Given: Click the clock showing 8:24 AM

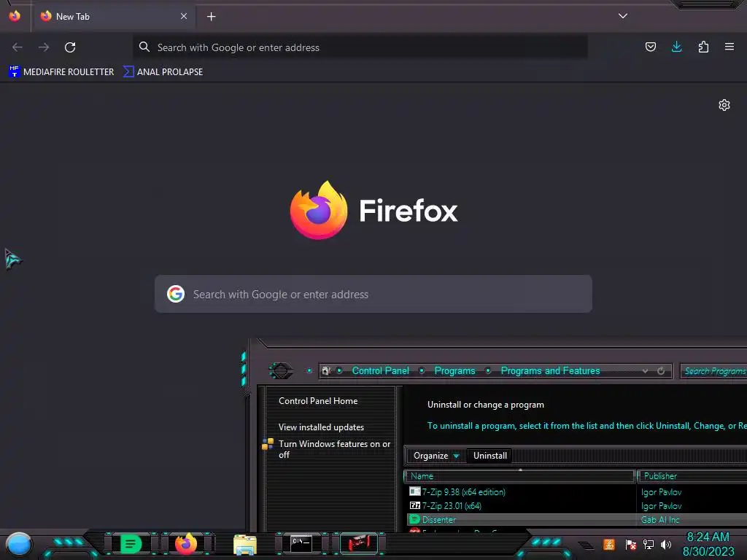Looking at the screenshot, I should click(x=708, y=537).
